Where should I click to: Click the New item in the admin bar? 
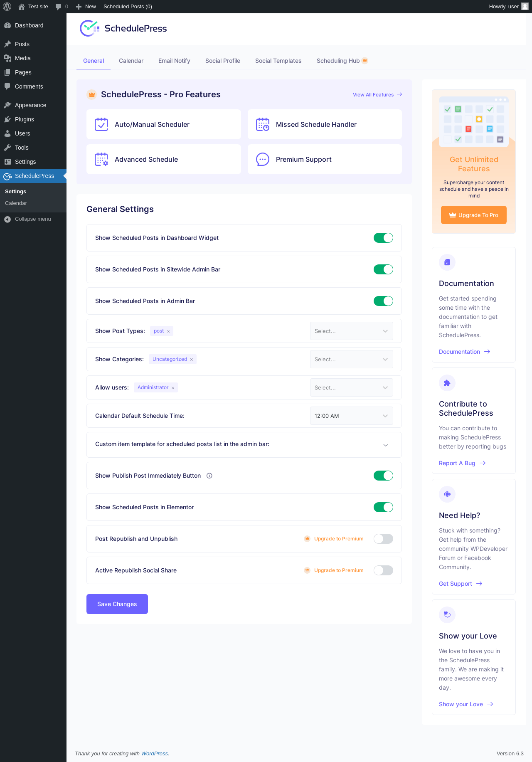tap(86, 7)
